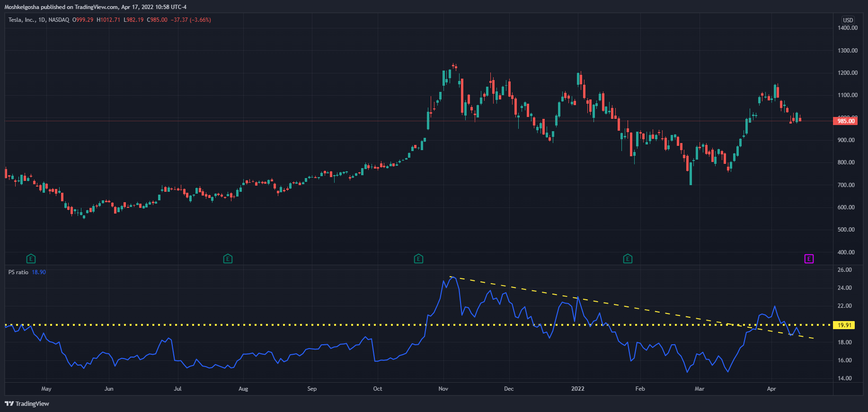Open the green earnings marker just before the Nov label

(x=418, y=259)
